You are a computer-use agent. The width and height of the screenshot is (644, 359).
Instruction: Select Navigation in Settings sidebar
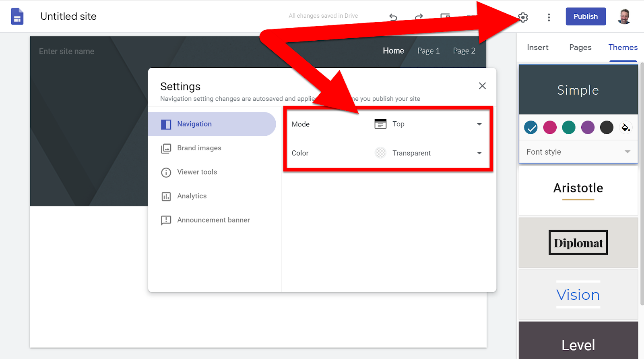tap(212, 124)
